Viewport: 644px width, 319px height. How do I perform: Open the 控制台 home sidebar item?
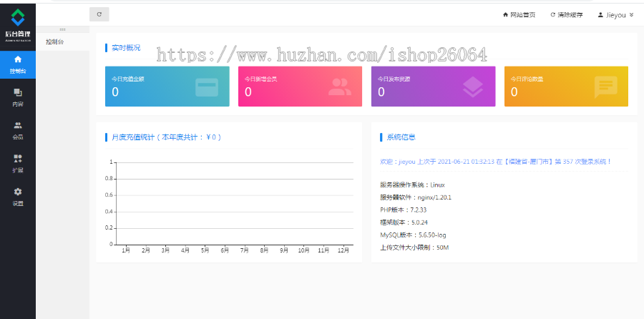(18, 64)
